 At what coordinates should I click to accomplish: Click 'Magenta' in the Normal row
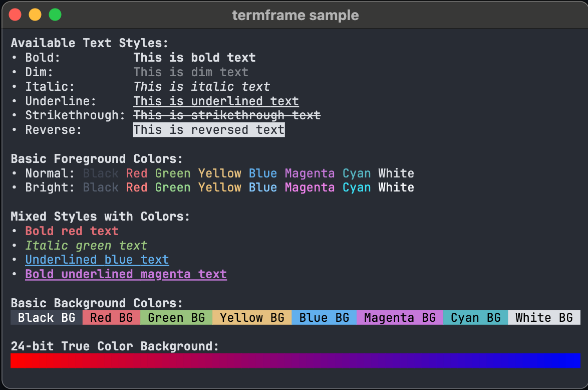[x=310, y=173]
